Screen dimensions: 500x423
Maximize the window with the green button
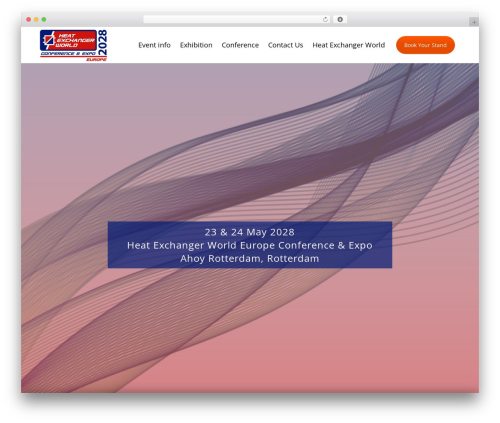pos(44,20)
